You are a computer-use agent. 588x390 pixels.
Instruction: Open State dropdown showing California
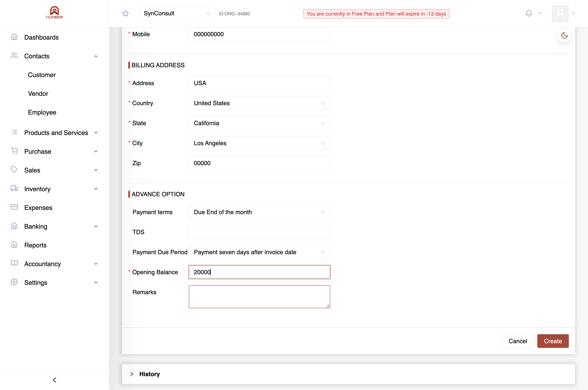point(259,123)
